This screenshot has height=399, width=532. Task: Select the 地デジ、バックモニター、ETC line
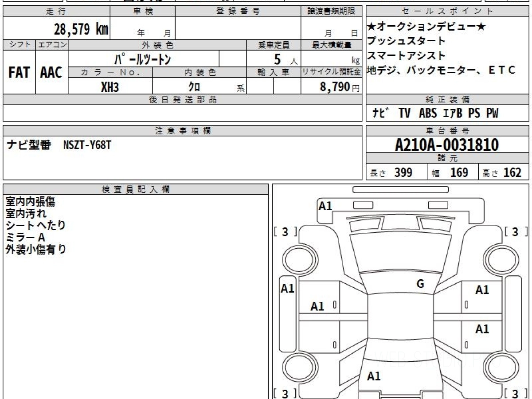click(442, 70)
